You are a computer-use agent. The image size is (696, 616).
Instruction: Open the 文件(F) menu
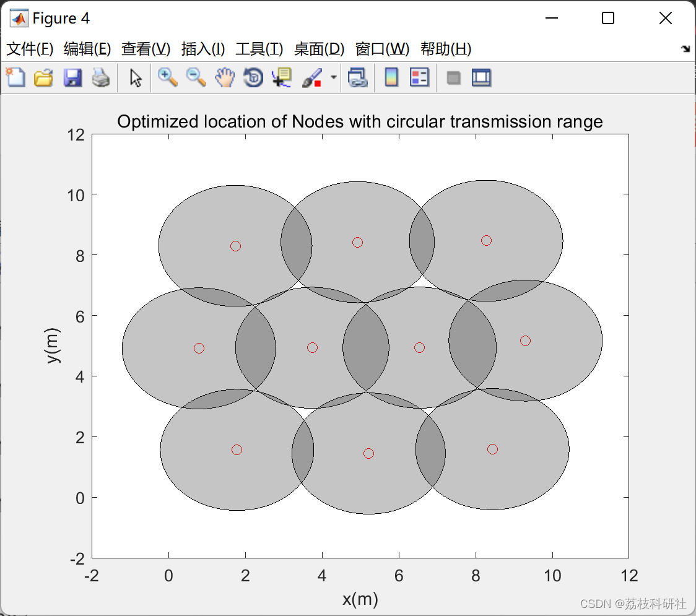pyautogui.click(x=30, y=49)
